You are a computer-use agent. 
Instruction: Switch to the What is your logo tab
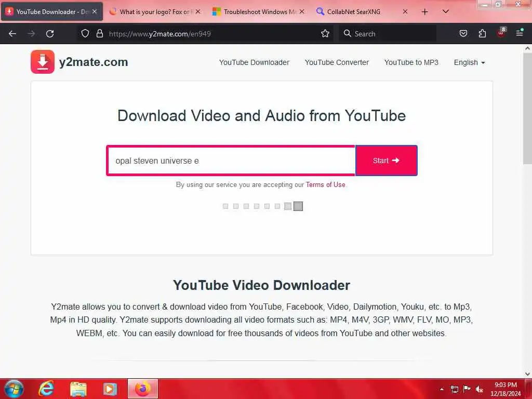tap(155, 12)
